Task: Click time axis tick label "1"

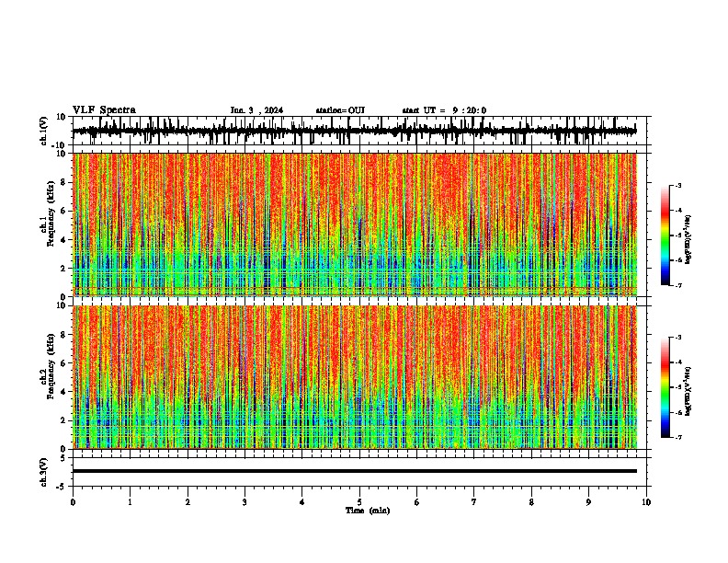Action: [130, 502]
